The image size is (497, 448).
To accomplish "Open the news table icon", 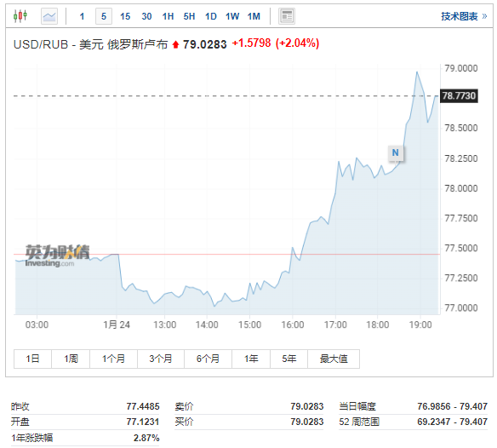I will point(287,16).
